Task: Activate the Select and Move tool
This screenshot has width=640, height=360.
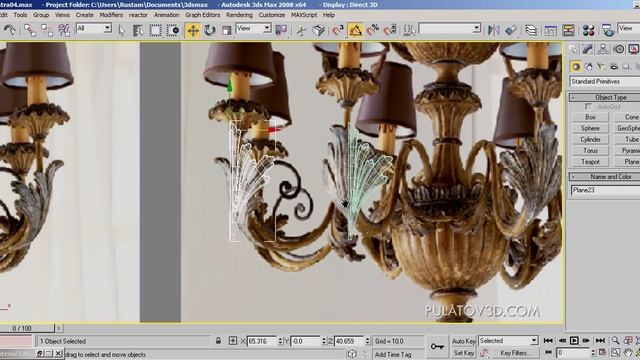Action: coord(192,30)
